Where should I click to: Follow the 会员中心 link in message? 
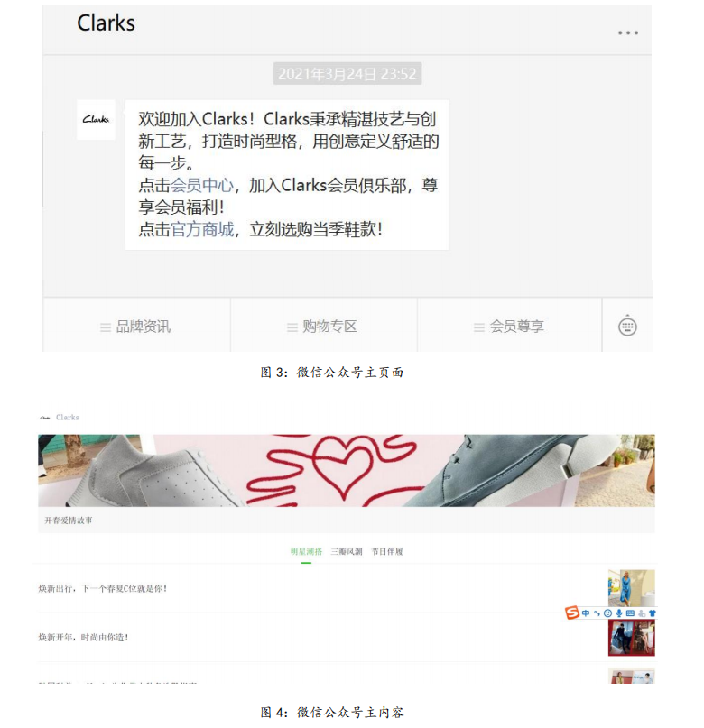tap(202, 185)
